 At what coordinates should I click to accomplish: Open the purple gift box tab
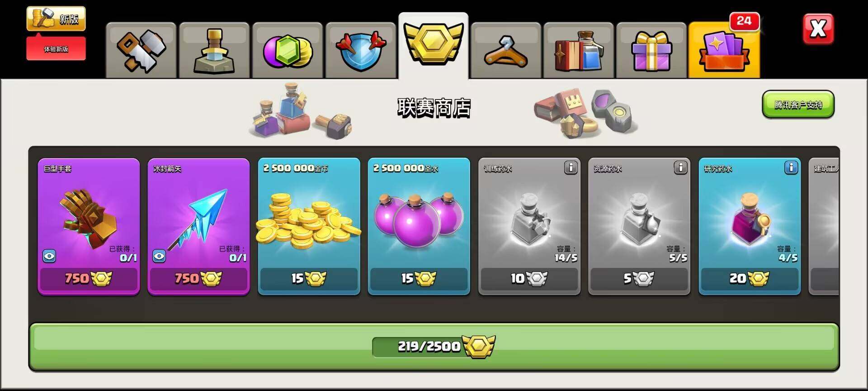(651, 51)
